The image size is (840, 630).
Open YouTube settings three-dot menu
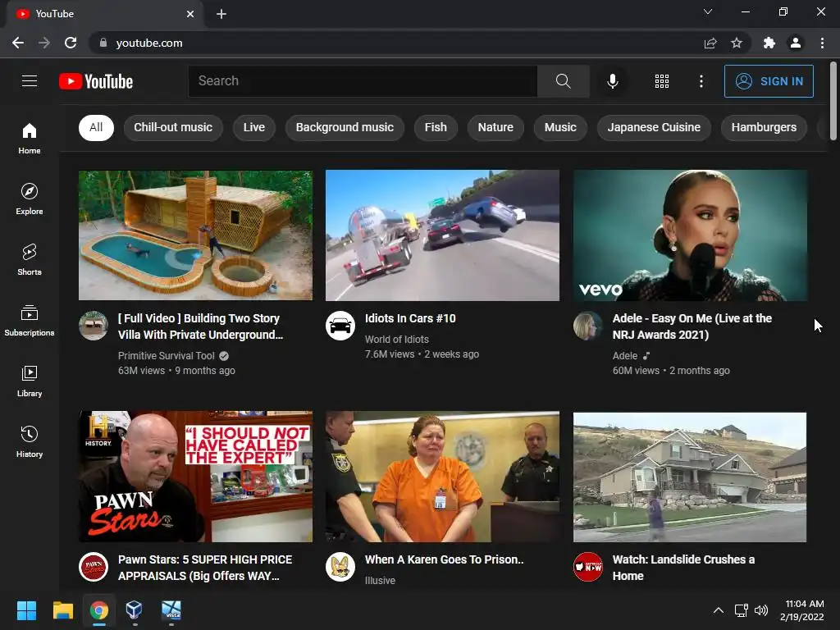coord(701,81)
